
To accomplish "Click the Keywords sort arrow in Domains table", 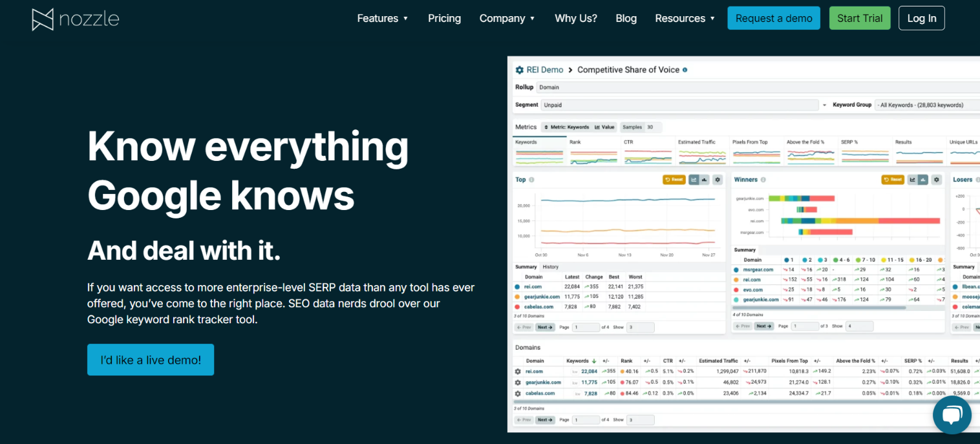I will coord(594,361).
